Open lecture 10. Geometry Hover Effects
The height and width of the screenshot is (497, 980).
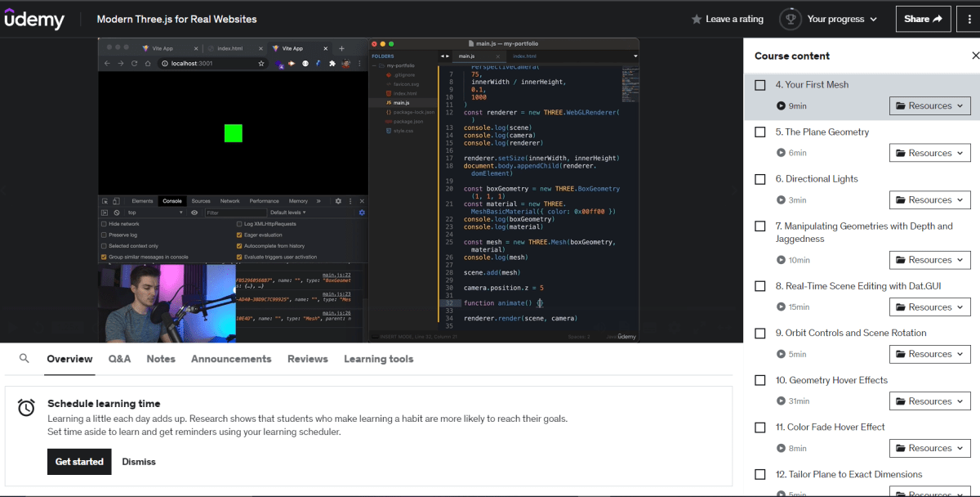click(831, 380)
